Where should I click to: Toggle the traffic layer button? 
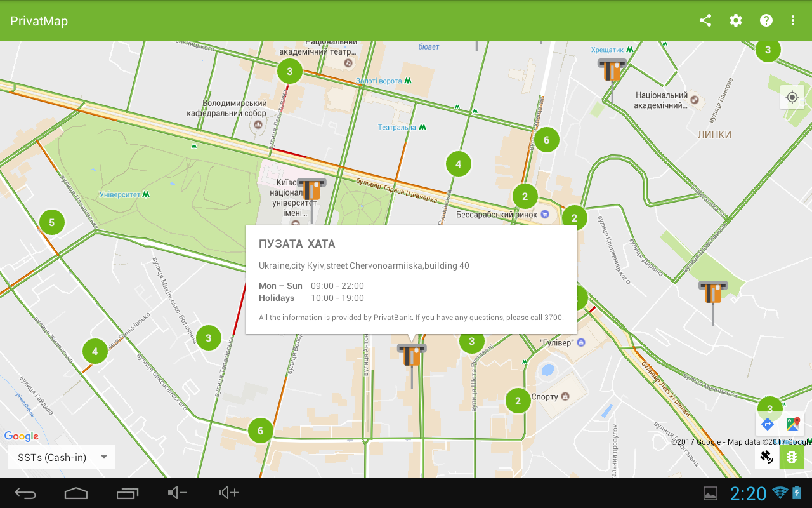792,457
